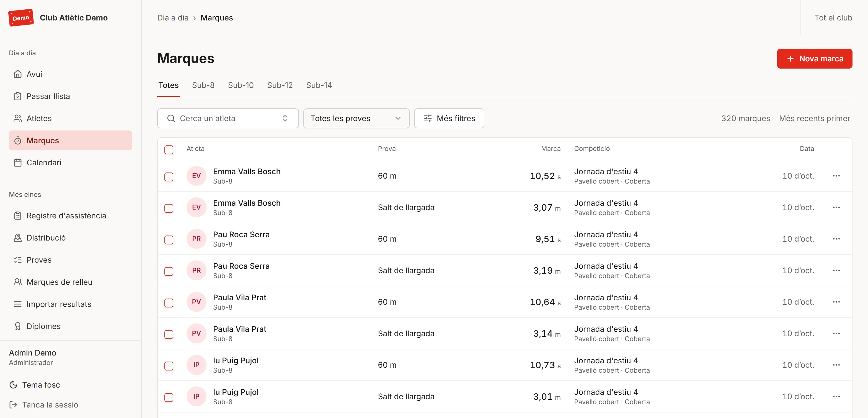Open Avui home icon in sidebar
This screenshot has height=418, width=868.
pos(17,74)
